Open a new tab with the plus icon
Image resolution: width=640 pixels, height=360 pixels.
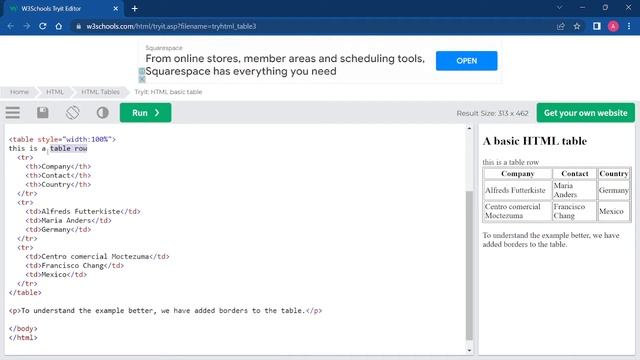(135, 8)
